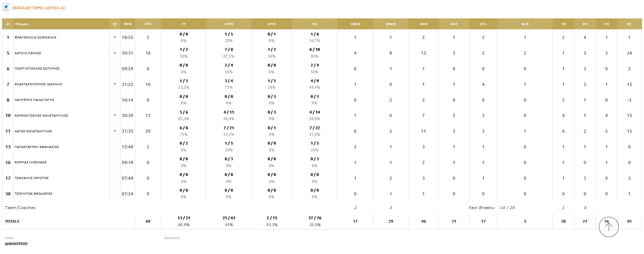This screenshot has height=254, width=644.
Task: Sort by the MIN column header
Action: click(x=128, y=24)
